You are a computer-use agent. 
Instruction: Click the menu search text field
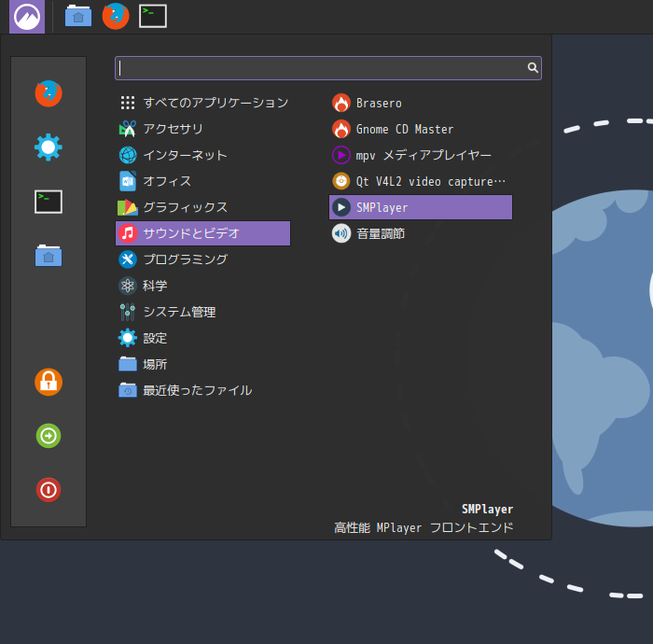(x=328, y=68)
